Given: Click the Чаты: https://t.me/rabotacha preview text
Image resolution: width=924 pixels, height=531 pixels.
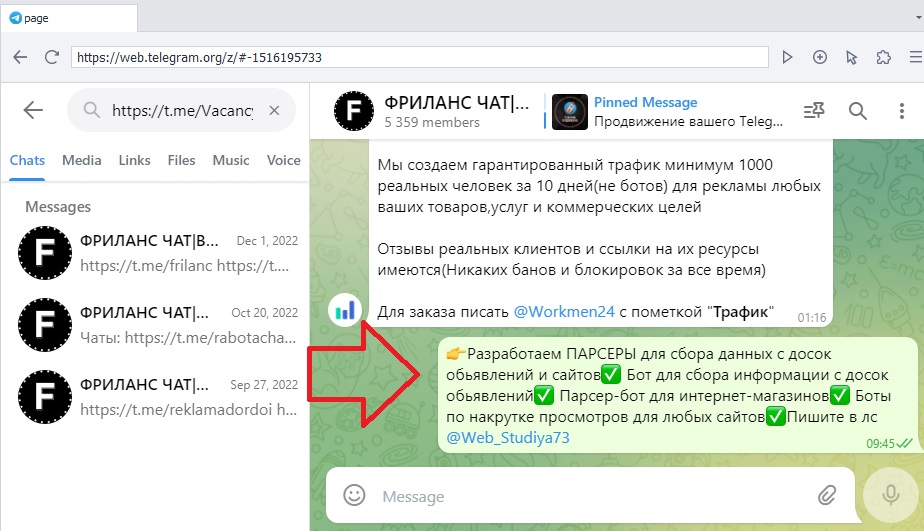Looking at the screenshot, I should (188, 338).
